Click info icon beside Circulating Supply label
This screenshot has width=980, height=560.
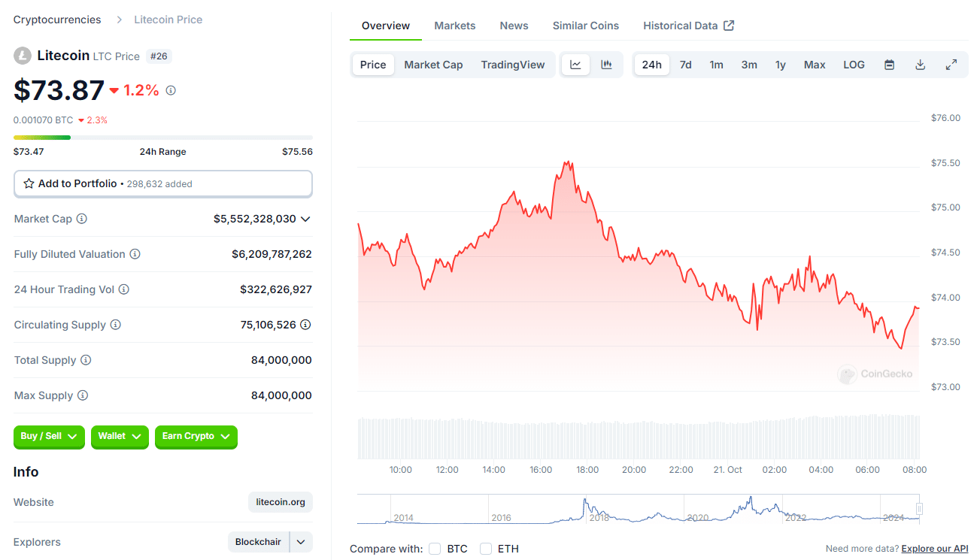pyautogui.click(x=116, y=325)
